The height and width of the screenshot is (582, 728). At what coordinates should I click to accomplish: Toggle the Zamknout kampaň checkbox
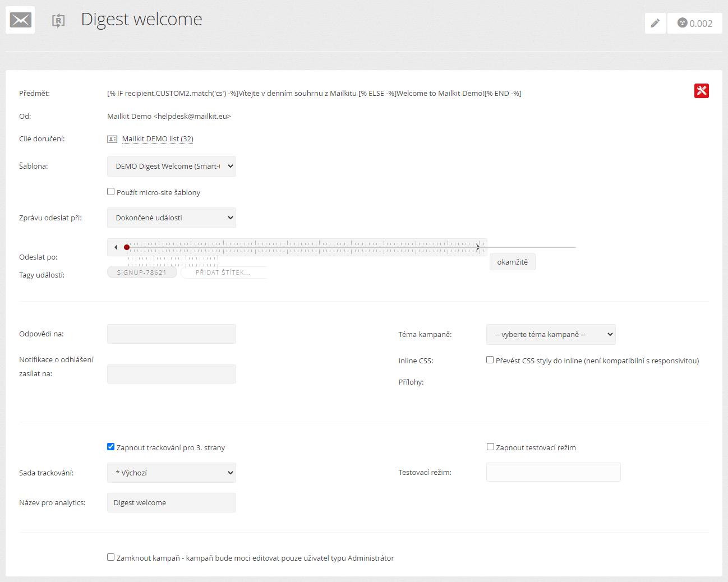click(x=111, y=557)
